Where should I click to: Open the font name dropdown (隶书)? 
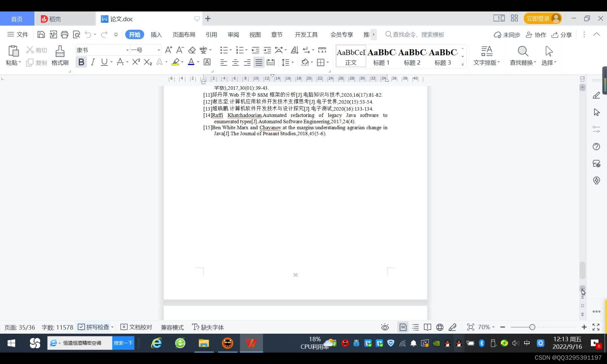127,50
